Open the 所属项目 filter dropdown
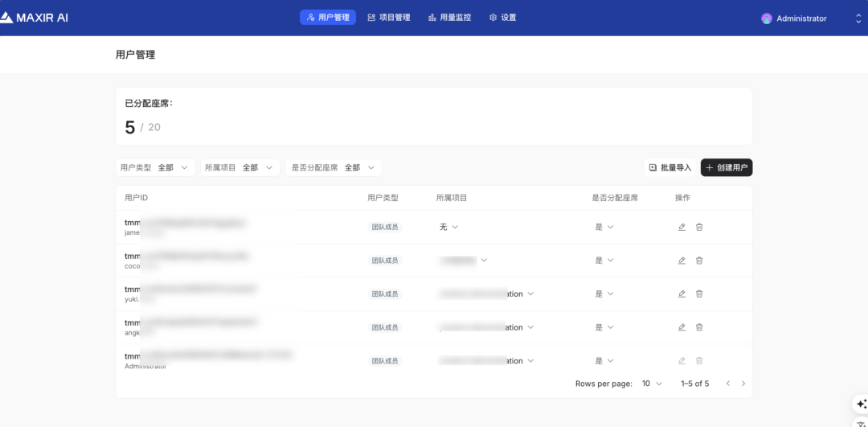 [241, 167]
